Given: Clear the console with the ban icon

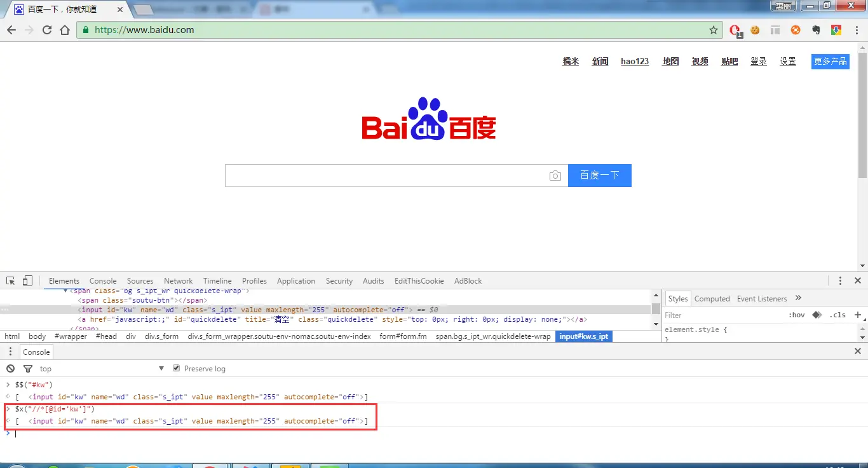Looking at the screenshot, I should 11,369.
